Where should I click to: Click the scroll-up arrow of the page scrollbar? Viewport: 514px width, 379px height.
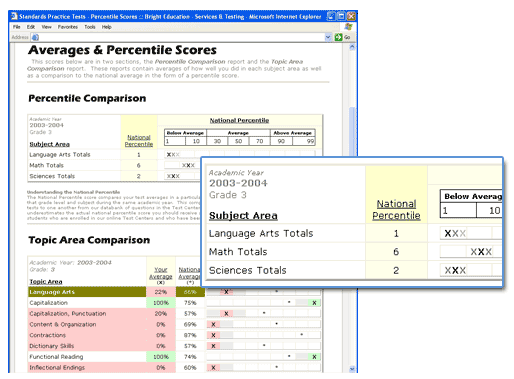click(352, 47)
